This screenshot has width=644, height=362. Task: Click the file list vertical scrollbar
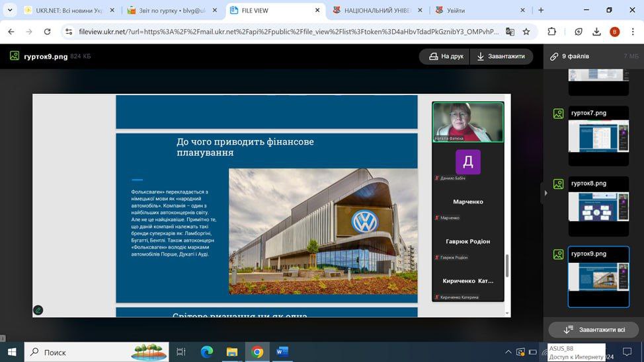pyautogui.click(x=640, y=198)
